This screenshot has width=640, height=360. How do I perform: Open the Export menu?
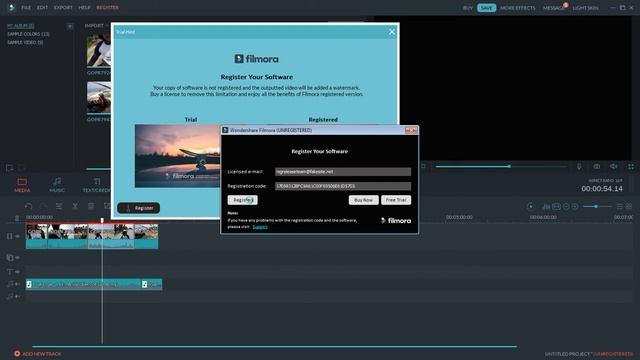(63, 7)
